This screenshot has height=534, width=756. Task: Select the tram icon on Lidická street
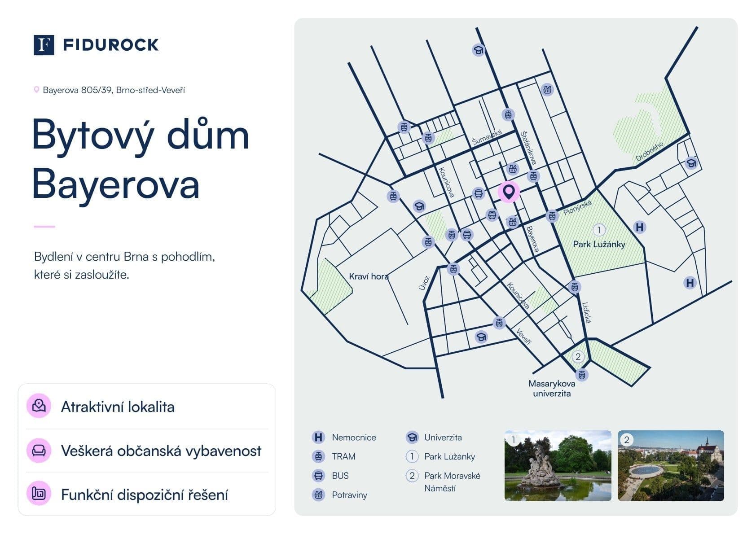click(574, 286)
